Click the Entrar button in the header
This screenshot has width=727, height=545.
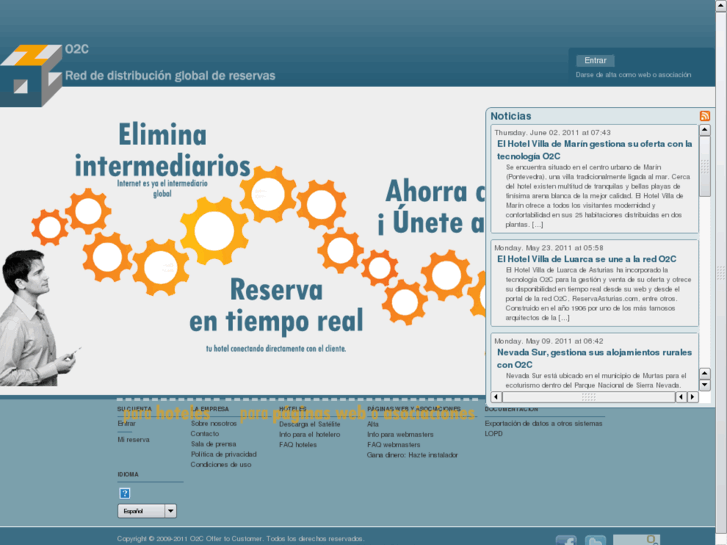pos(595,60)
